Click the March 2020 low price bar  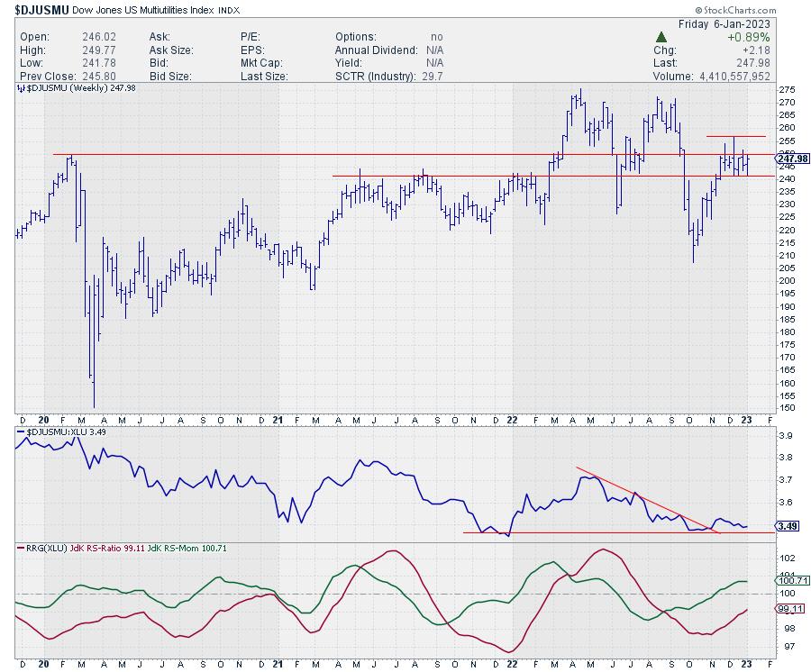click(93, 378)
